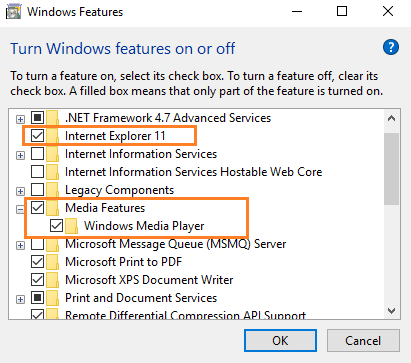Click the Windows Features title bar icon
The image size is (411, 363).
[x=13, y=12]
